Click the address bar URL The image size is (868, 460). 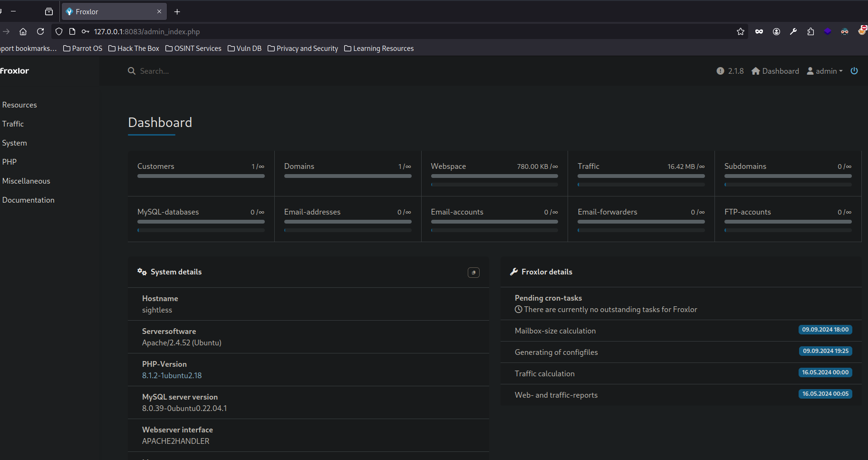click(x=147, y=31)
